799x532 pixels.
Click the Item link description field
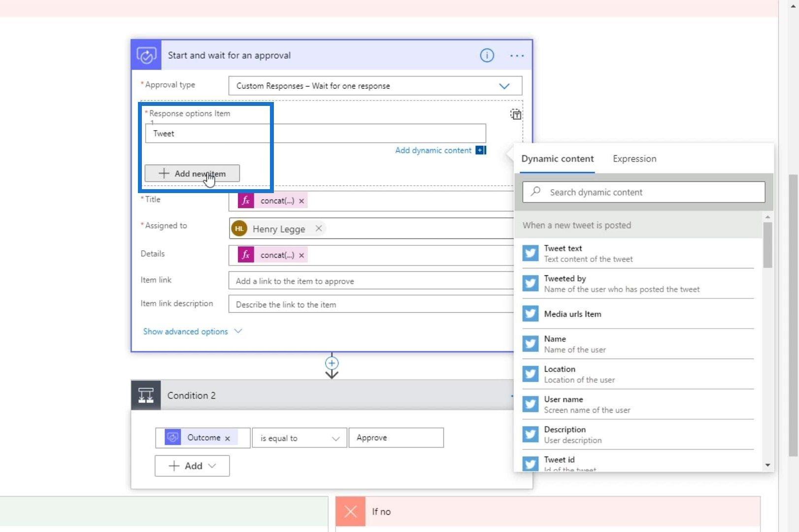[371, 304]
